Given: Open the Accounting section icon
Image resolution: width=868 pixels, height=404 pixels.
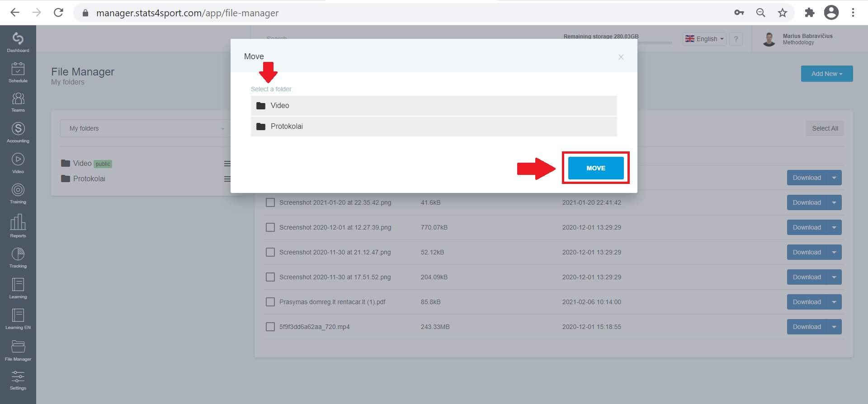Looking at the screenshot, I should [18, 132].
